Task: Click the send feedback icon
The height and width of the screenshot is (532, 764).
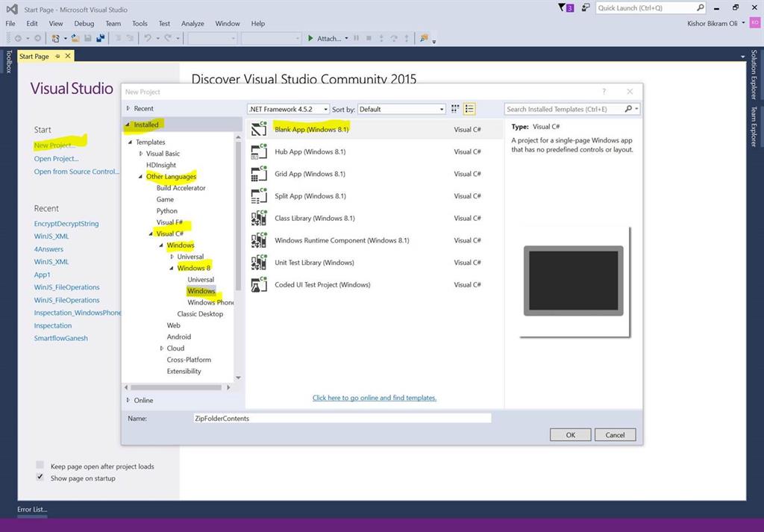Action: [586, 7]
